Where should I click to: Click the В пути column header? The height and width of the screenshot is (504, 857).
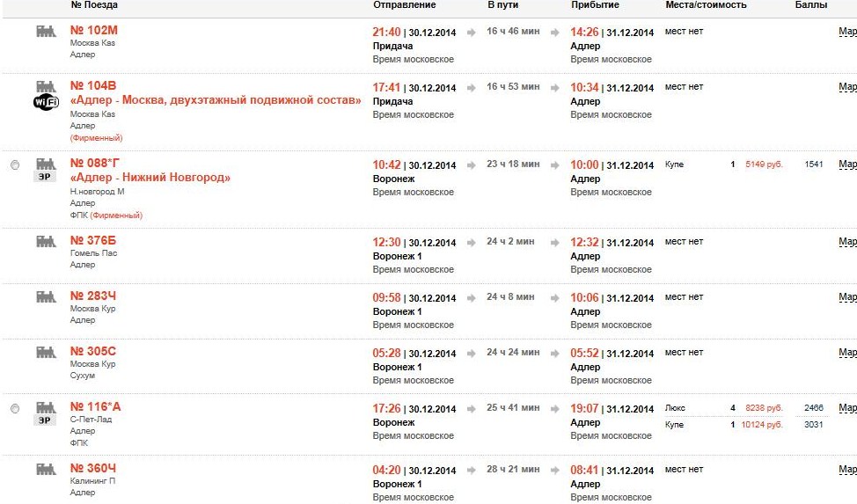(502, 5)
